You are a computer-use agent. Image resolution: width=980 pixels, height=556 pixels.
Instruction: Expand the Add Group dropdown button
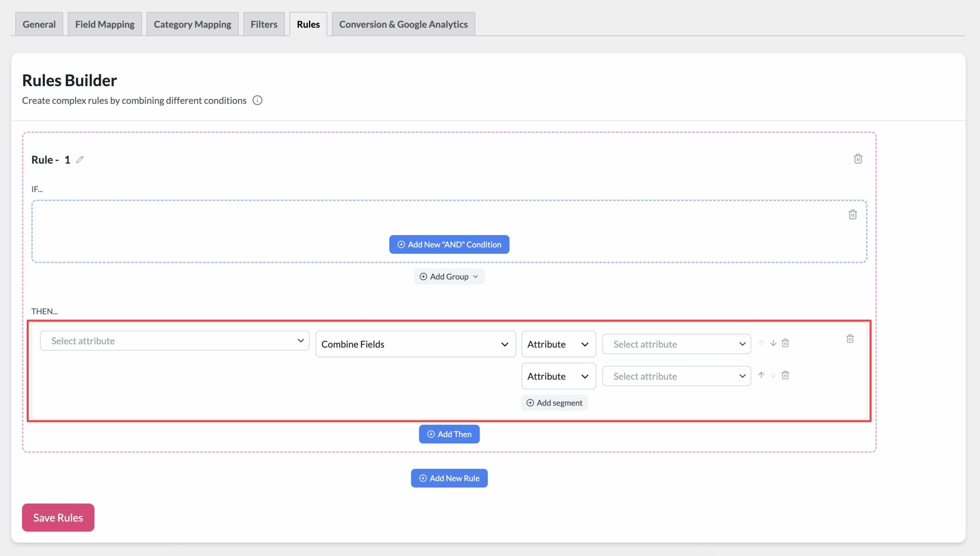click(x=449, y=276)
